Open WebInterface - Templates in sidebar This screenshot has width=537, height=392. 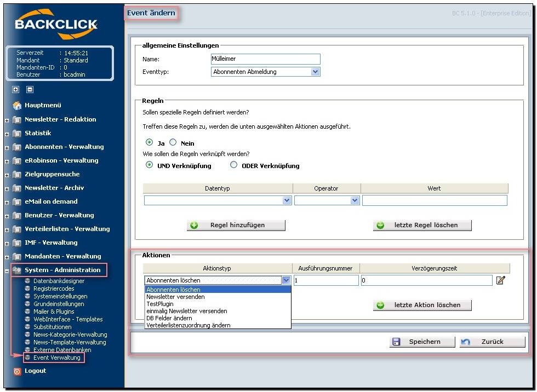[x=68, y=319]
